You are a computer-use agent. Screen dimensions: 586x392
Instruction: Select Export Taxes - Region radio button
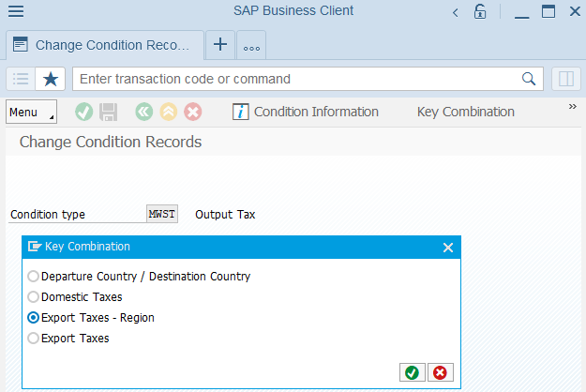click(x=33, y=318)
